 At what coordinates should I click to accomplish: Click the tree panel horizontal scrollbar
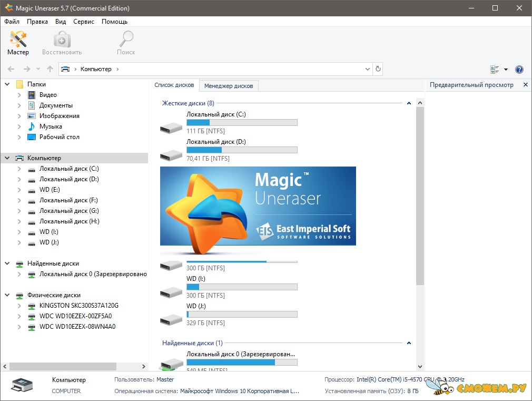63,366
